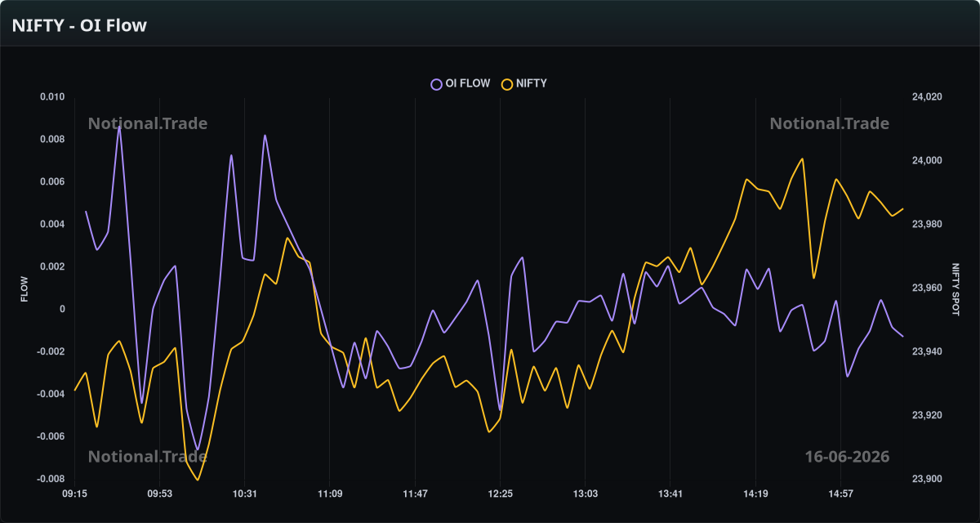Click the -0.002 flow axis value

(x=51, y=352)
